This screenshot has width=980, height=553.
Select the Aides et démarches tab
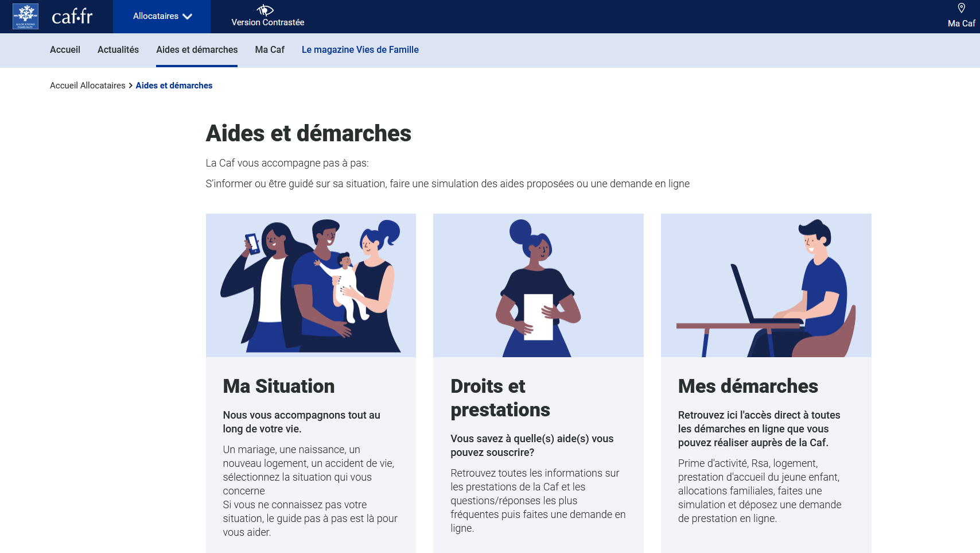click(197, 50)
